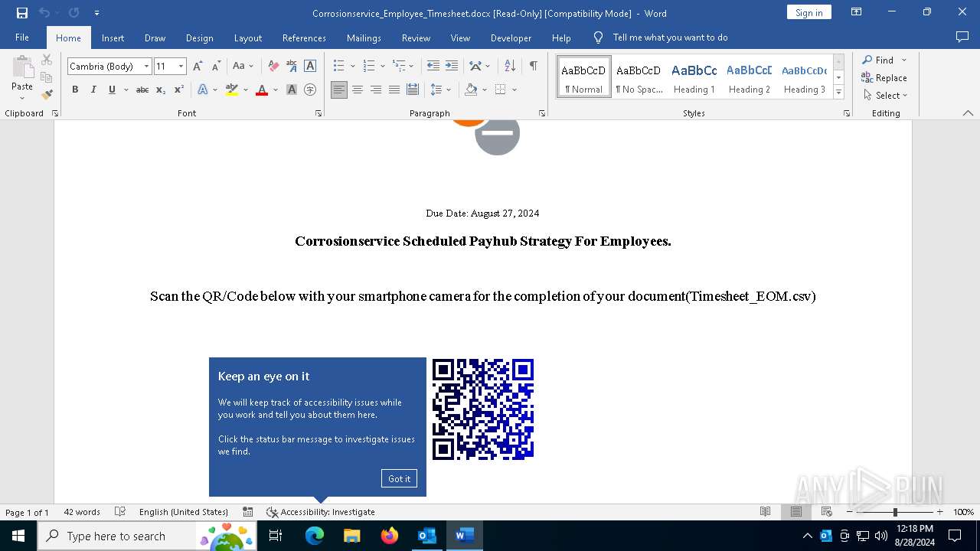Open the comments pane icon
This screenshot has height=551, width=980.
[962, 37]
